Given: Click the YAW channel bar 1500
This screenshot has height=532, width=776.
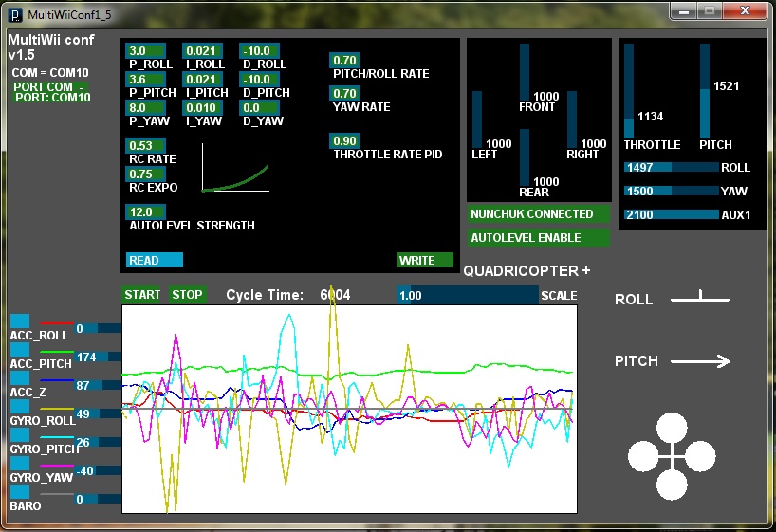Looking at the screenshot, I should pyautogui.click(x=672, y=191).
